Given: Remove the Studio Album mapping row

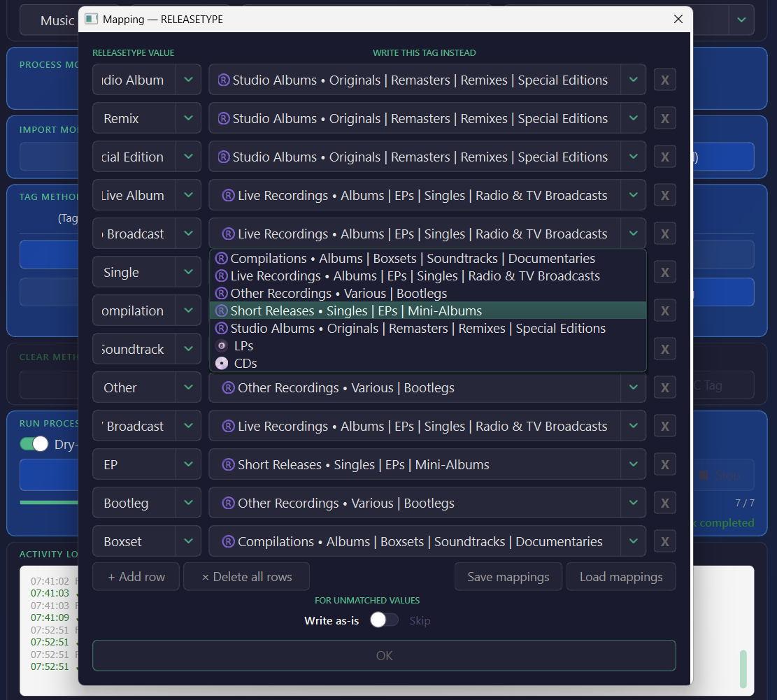Looking at the screenshot, I should (664, 80).
